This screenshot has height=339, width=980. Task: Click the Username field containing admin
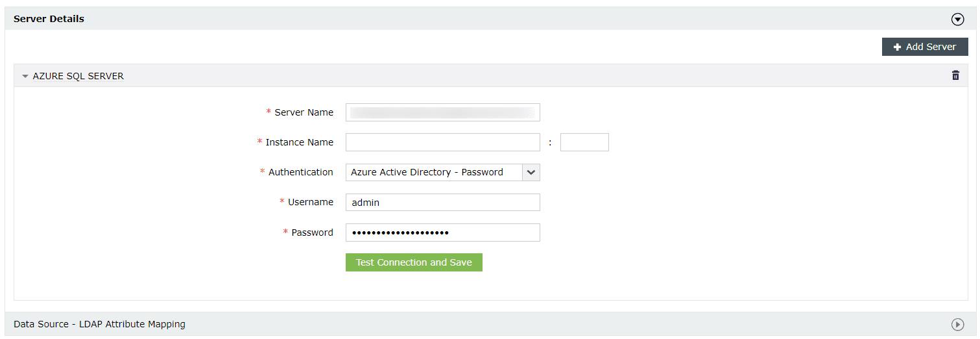[442, 203]
